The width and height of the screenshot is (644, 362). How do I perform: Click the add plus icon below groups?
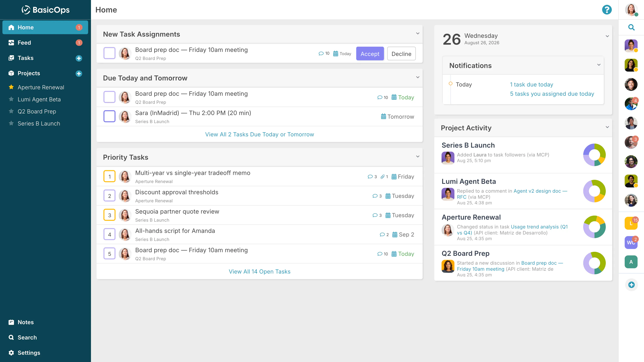point(631,285)
